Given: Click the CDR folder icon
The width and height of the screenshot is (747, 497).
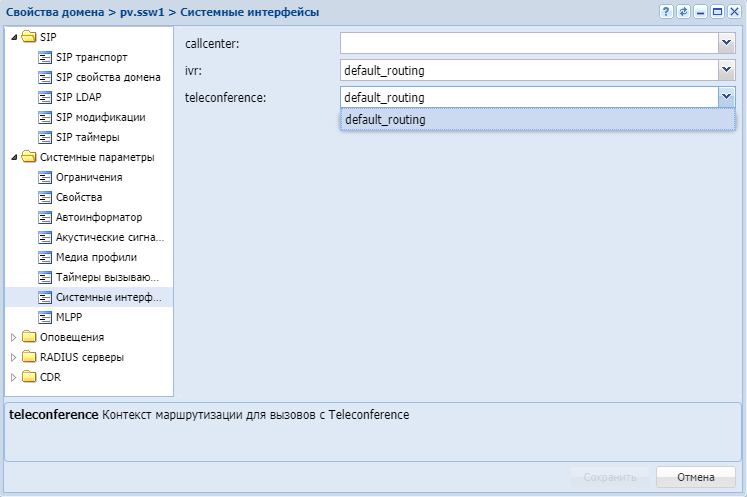Looking at the screenshot, I should [x=28, y=377].
